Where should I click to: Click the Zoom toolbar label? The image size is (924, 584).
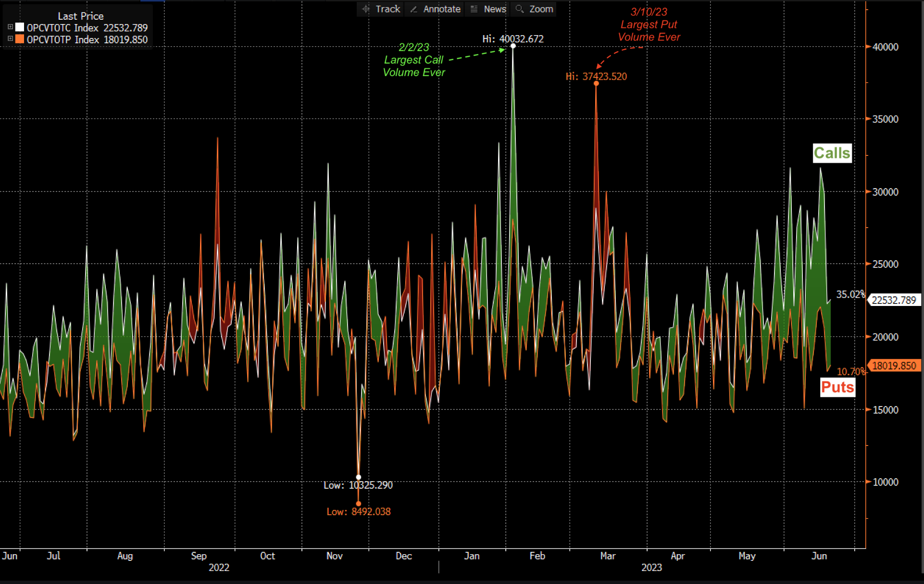[541, 9]
